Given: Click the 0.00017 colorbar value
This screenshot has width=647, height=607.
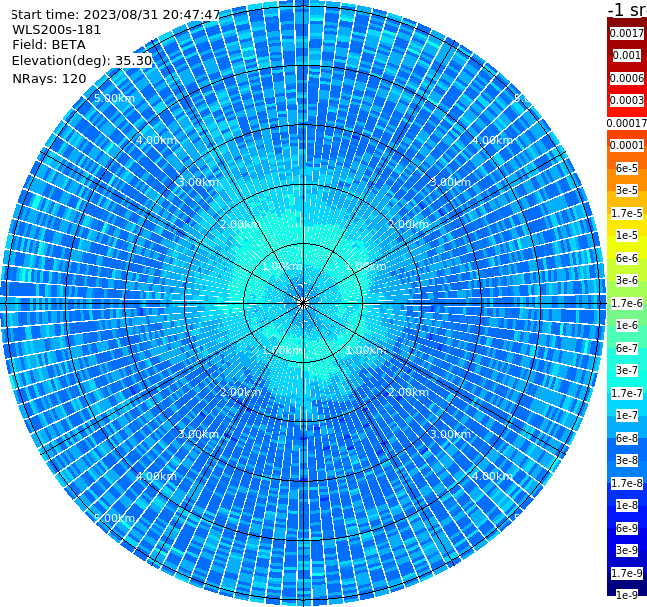Looking at the screenshot, I should 627,123.
